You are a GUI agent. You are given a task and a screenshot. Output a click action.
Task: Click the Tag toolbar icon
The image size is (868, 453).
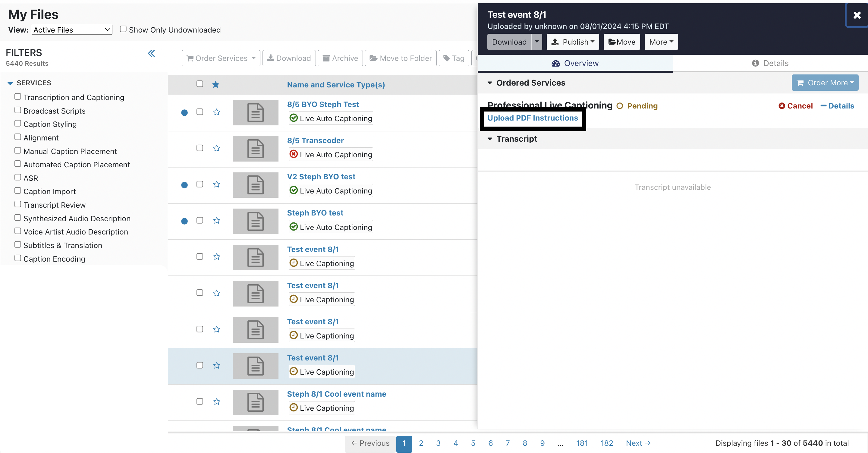point(454,58)
